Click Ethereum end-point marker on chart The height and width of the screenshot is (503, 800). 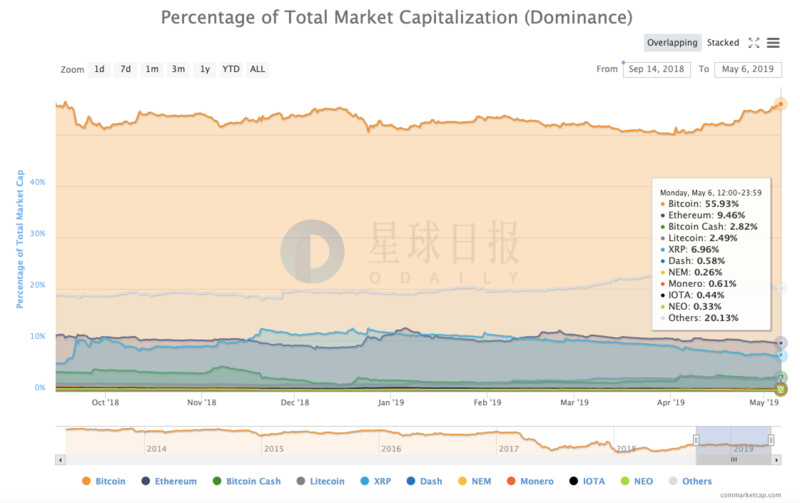tap(780, 343)
